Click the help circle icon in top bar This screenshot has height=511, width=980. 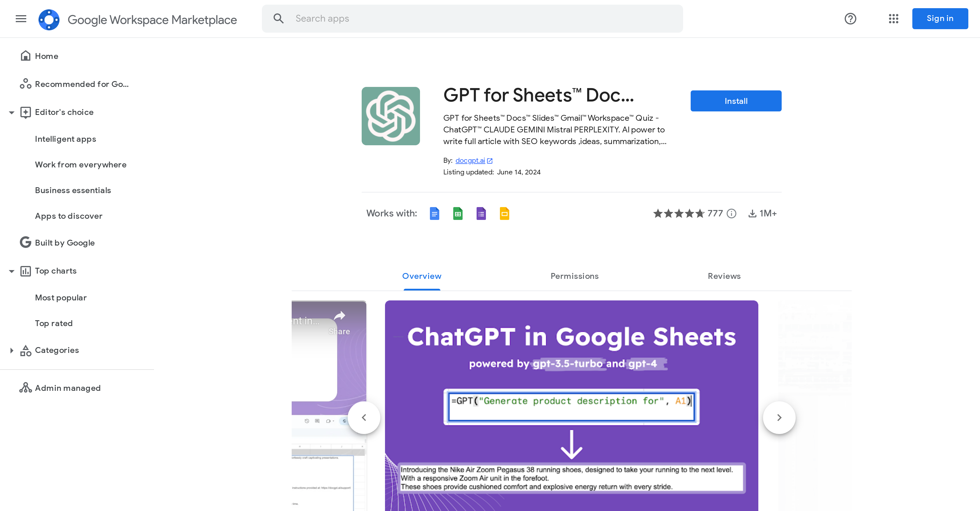click(850, 18)
